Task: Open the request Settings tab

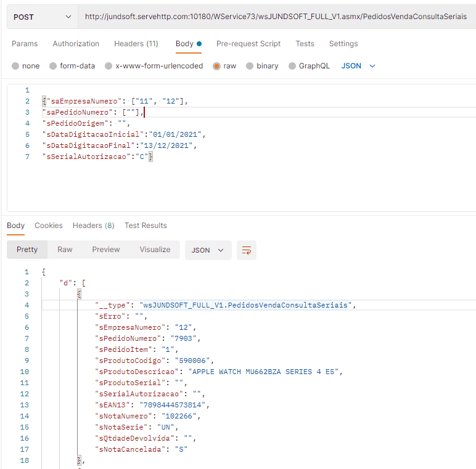Action: pos(343,44)
